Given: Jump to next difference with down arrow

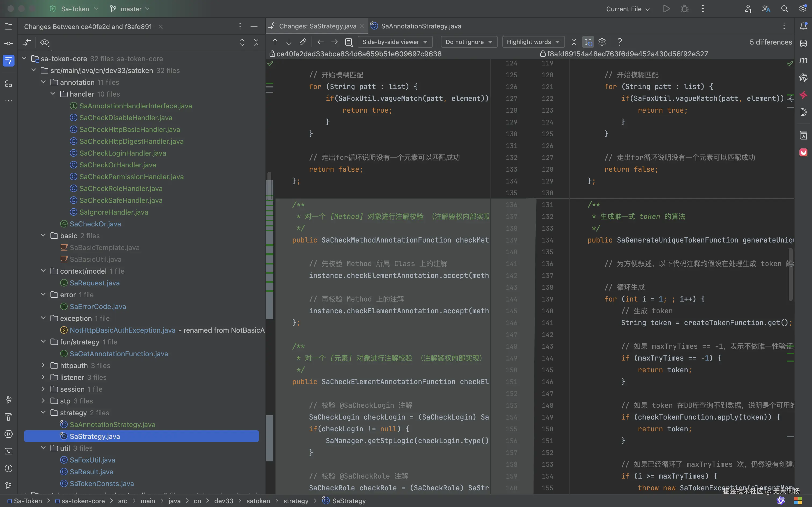Looking at the screenshot, I should pos(289,42).
